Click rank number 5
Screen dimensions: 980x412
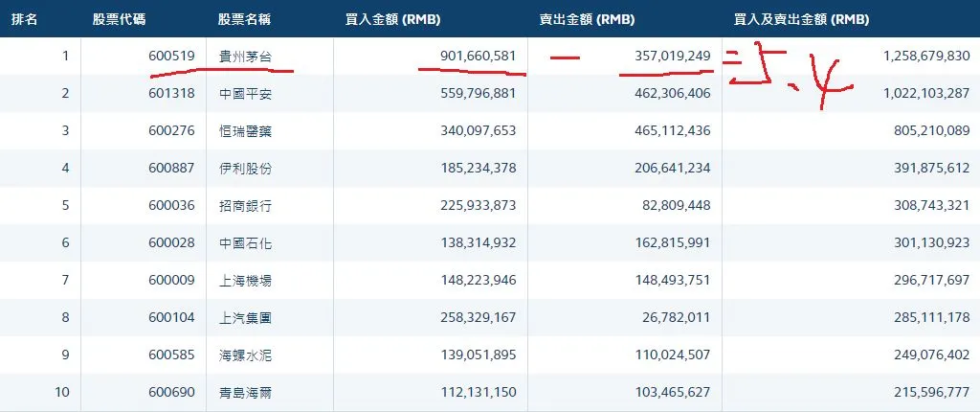[66, 205]
